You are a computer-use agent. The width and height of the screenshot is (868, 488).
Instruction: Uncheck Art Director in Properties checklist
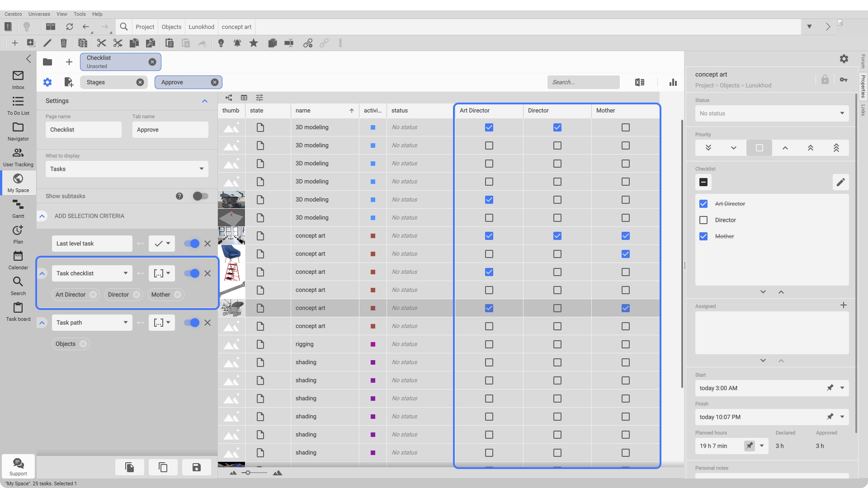[x=703, y=204]
